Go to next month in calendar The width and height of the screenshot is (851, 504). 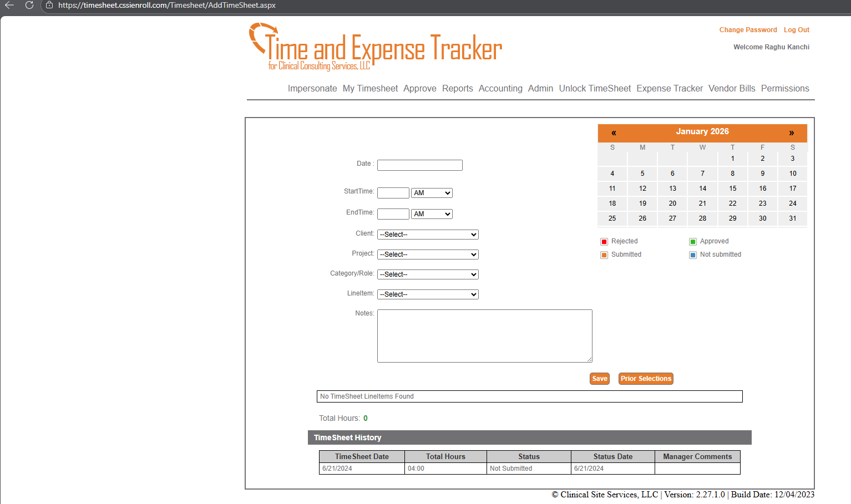[792, 133]
